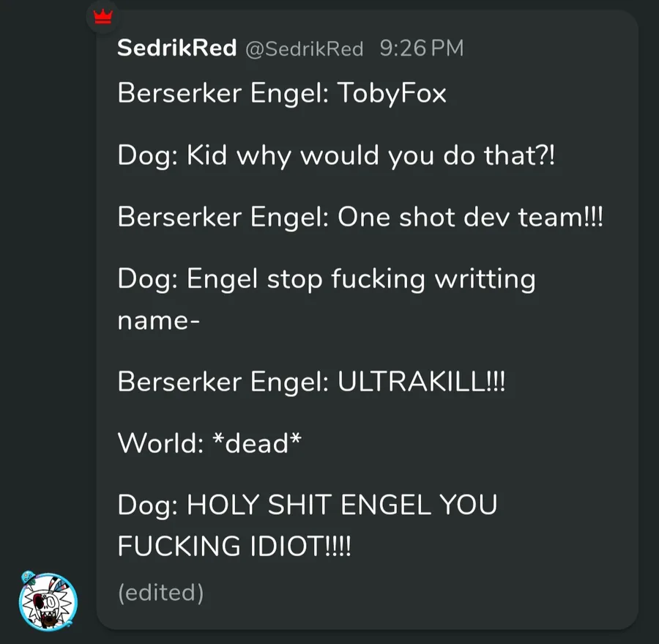The image size is (659, 644).
Task: Click the word ULTRAKILL!!!
Action: (x=421, y=382)
